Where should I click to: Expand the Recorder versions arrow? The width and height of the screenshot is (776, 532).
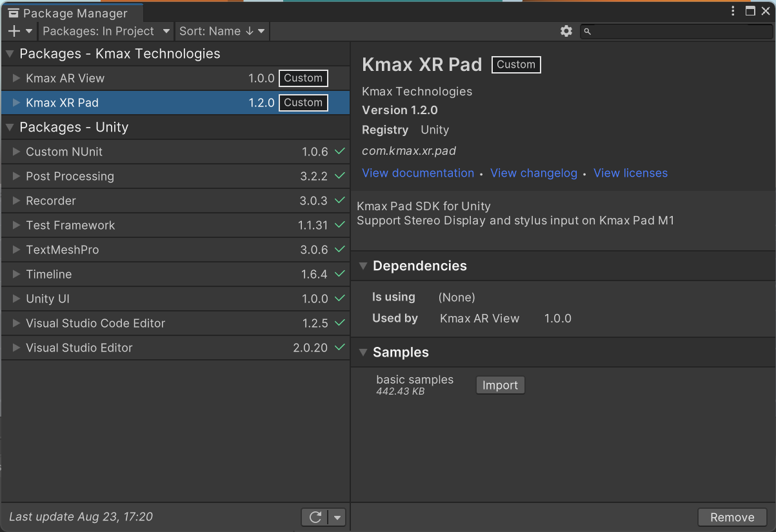point(17,201)
